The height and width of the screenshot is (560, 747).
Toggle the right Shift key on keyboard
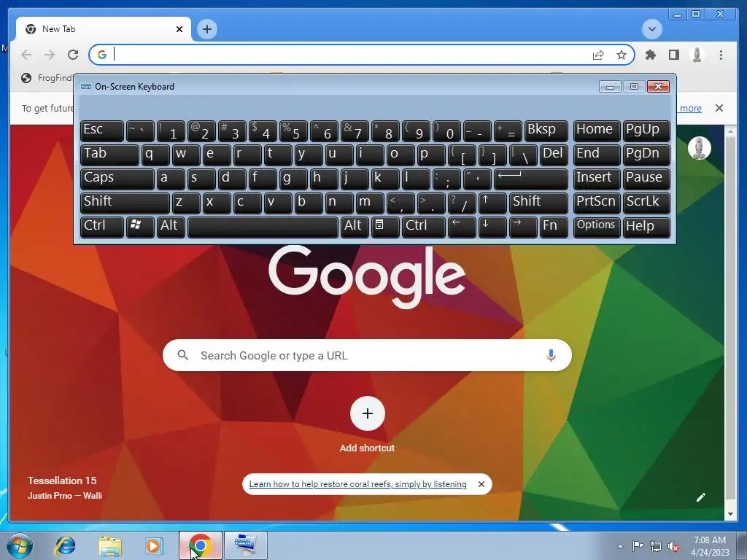coord(538,203)
